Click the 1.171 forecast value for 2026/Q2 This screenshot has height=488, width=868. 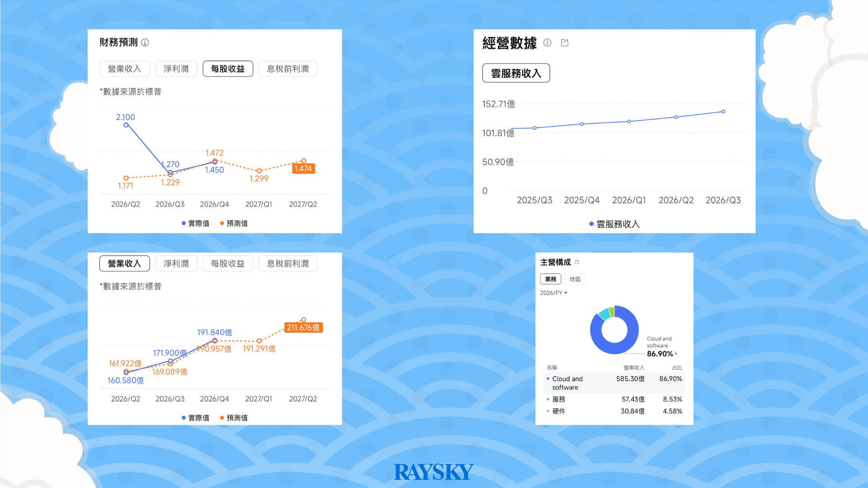(x=126, y=186)
